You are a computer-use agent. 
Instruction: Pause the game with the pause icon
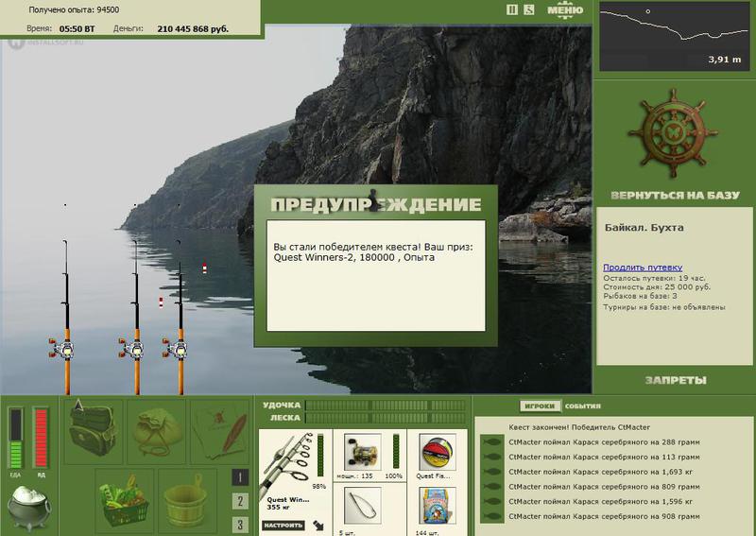[512, 9]
